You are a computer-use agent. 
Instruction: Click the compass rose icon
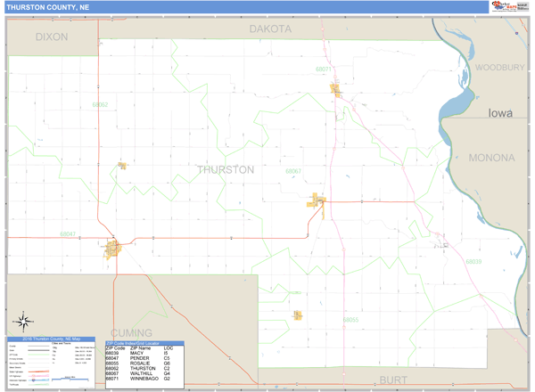click(x=24, y=322)
